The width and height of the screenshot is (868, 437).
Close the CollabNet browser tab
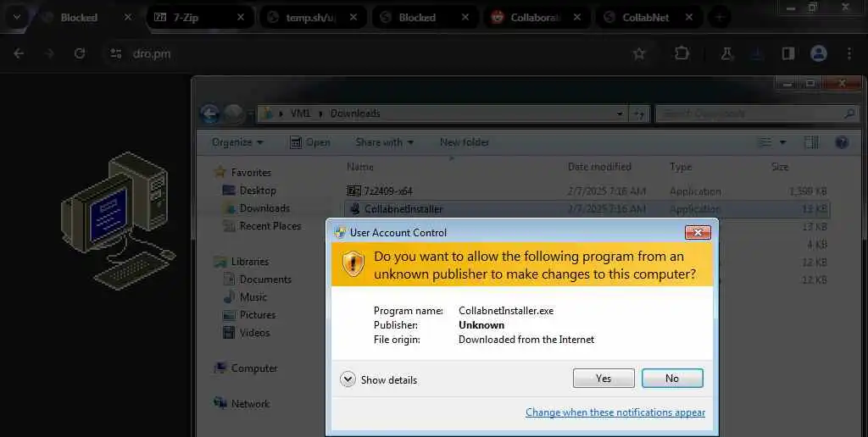689,17
